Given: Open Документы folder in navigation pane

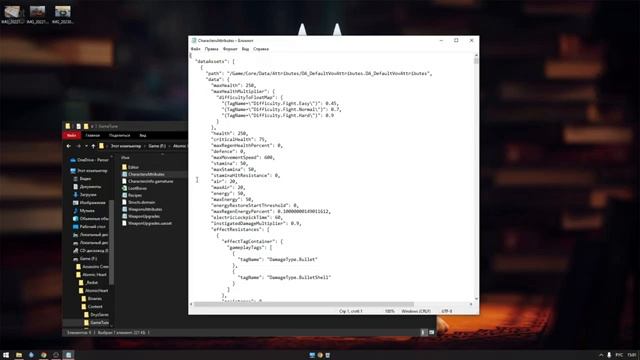Looking at the screenshot, I should click(x=87, y=187).
